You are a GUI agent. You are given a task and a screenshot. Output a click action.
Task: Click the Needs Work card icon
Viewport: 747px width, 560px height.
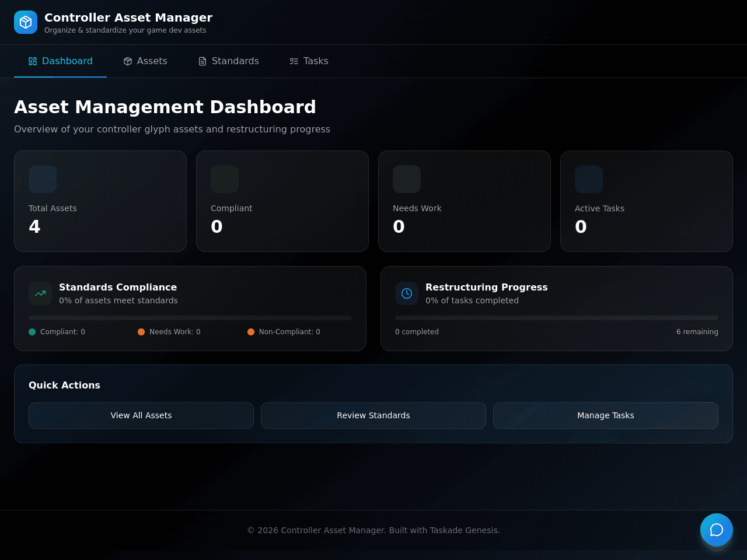pyautogui.click(x=407, y=179)
